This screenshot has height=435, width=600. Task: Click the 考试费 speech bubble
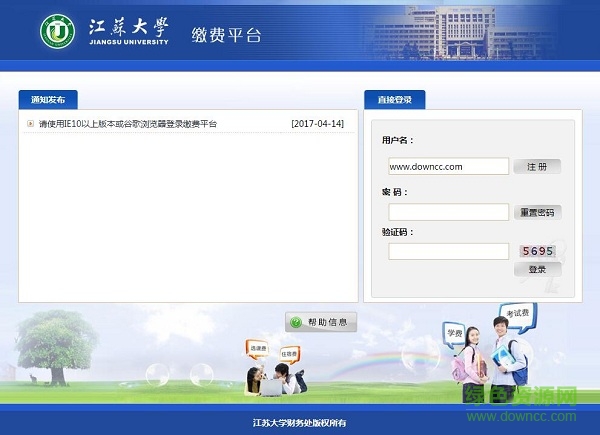pyautogui.click(x=518, y=316)
